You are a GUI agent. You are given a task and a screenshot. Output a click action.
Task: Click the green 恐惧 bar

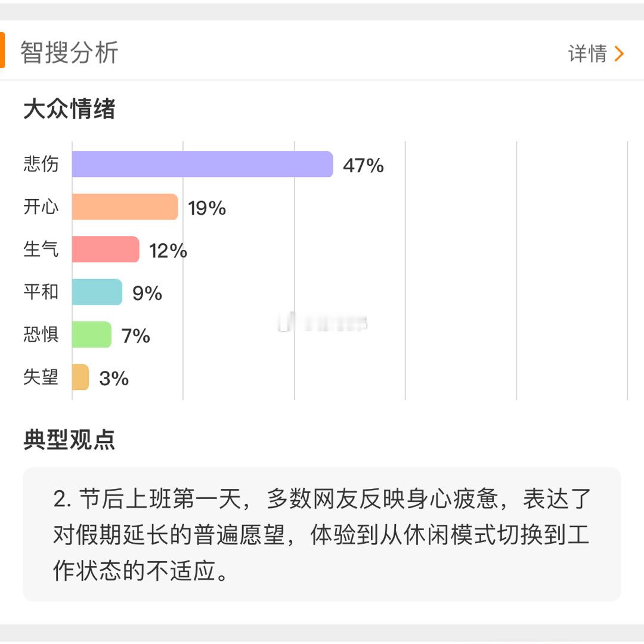(x=92, y=335)
